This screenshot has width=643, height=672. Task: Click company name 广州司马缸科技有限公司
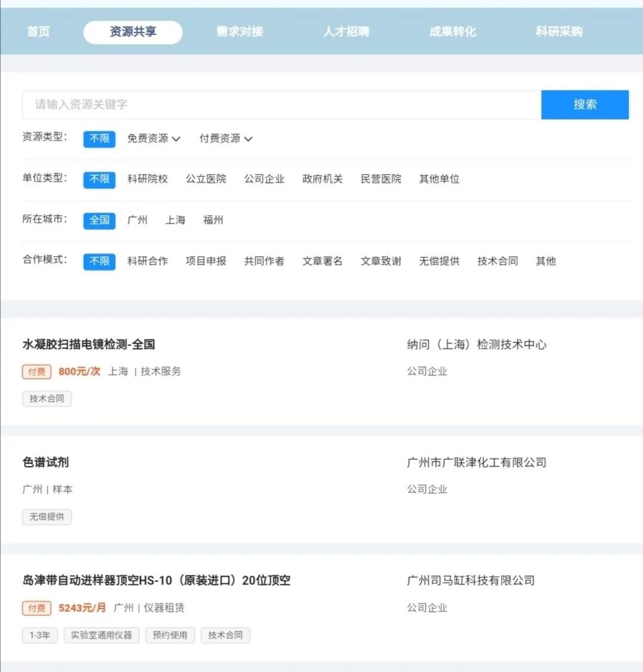(x=470, y=580)
